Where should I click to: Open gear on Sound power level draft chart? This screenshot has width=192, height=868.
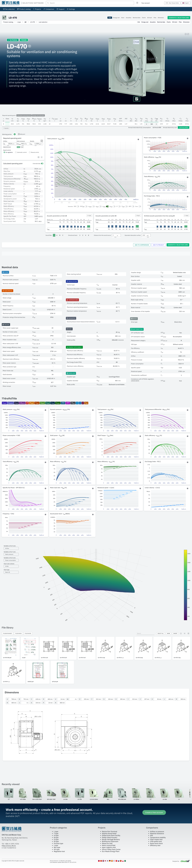coord(93,515)
